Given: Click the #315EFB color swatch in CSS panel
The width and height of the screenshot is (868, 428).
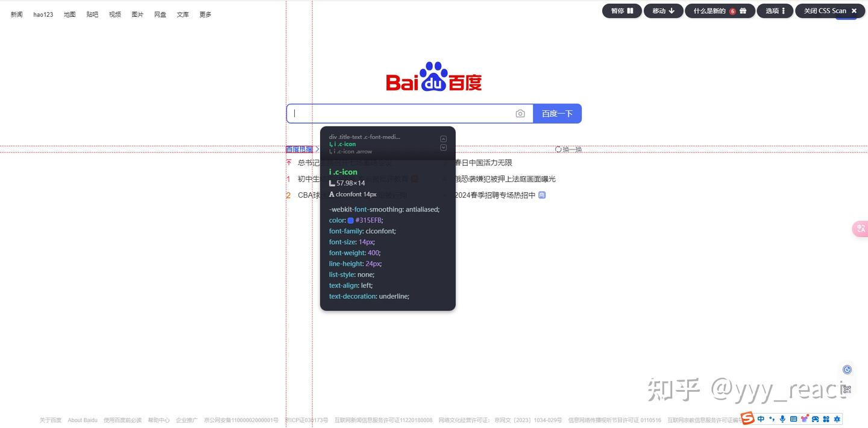Looking at the screenshot, I should pos(351,220).
